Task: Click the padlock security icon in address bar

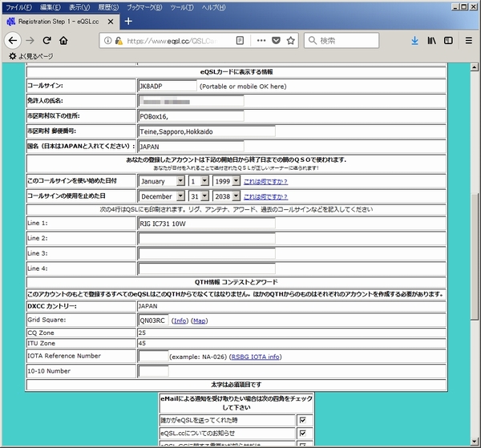Action: [119, 41]
